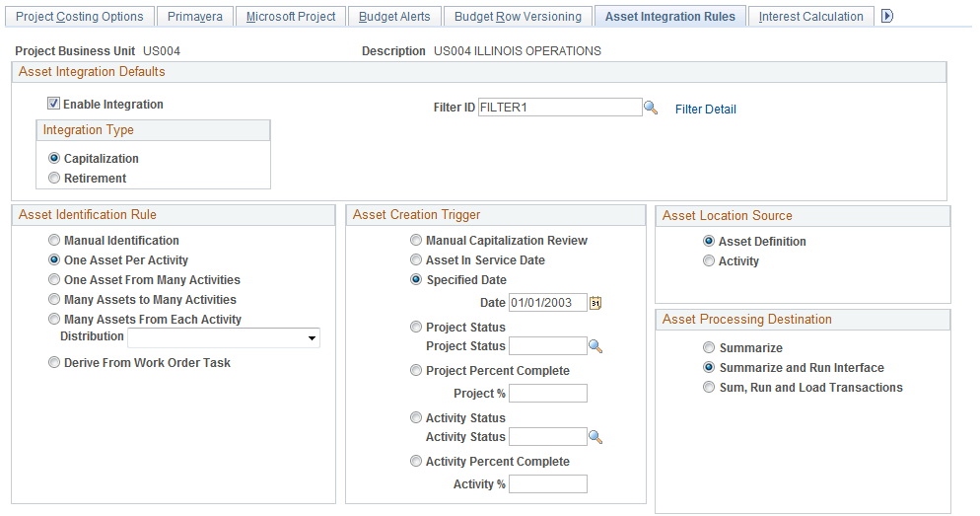The image size is (980, 516).
Task: Choose Manual Identification rule
Action: pyautogui.click(x=54, y=240)
